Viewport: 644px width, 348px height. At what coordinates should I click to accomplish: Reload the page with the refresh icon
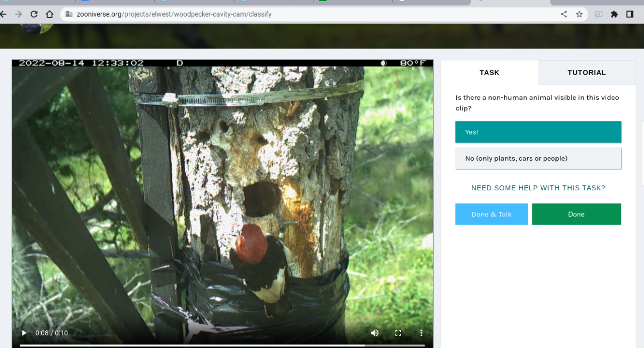pos(34,14)
